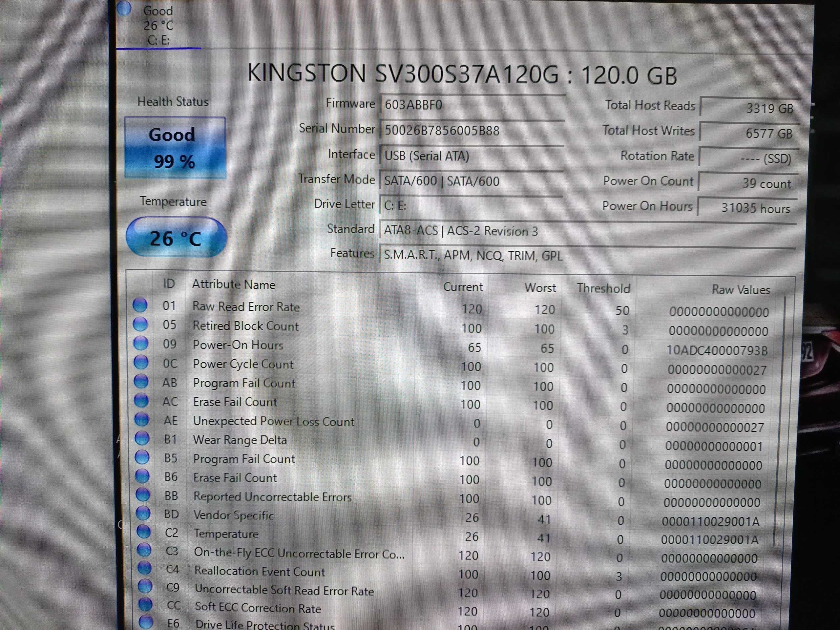Click Power On Hours value 31035 hours
Viewport: 840px width, 630px height.
pyautogui.click(x=748, y=208)
